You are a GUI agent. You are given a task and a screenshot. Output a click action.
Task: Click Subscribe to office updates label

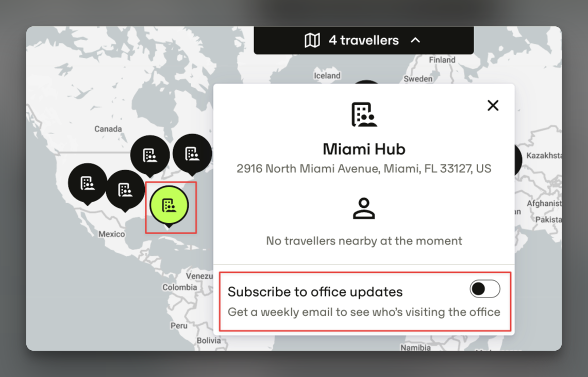click(315, 291)
